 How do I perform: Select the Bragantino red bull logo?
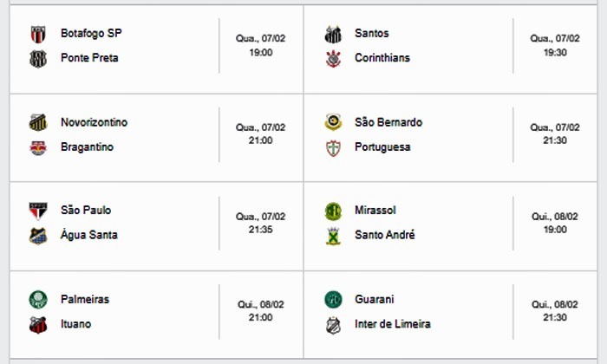click(x=38, y=147)
